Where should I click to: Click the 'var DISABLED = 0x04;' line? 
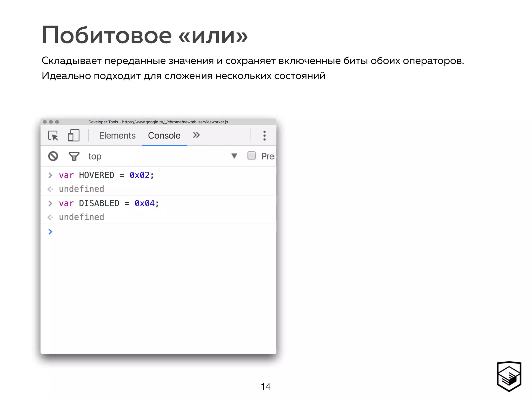(x=109, y=203)
